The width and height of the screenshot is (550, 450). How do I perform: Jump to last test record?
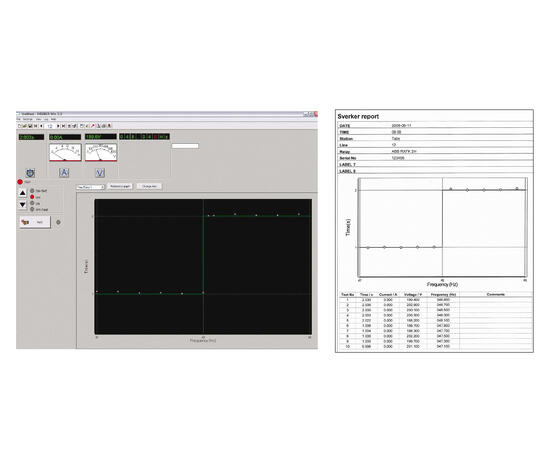point(63,126)
